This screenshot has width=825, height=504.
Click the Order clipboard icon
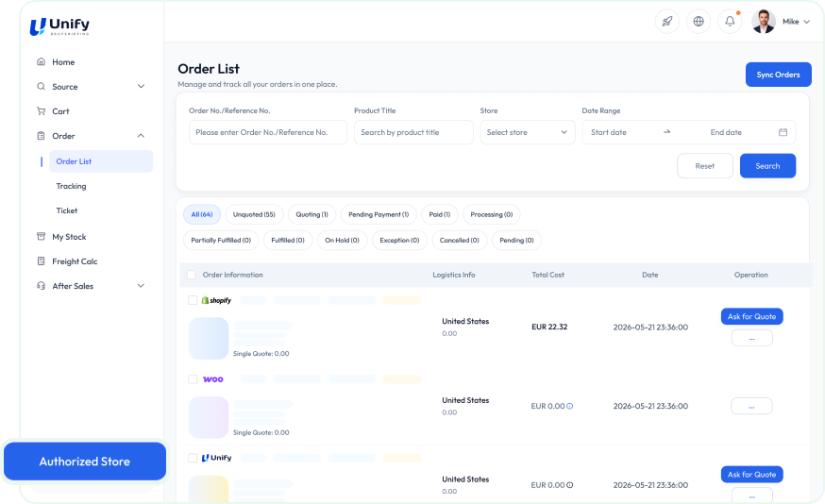41,136
